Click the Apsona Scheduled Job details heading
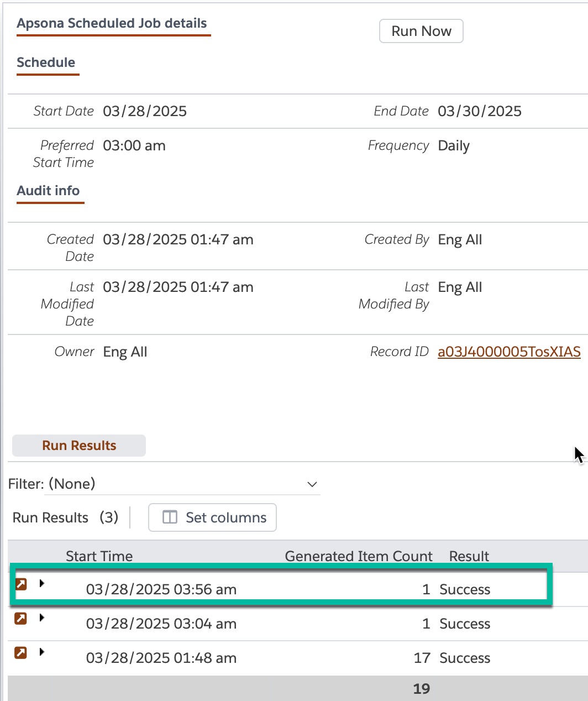The image size is (588, 701). [112, 23]
